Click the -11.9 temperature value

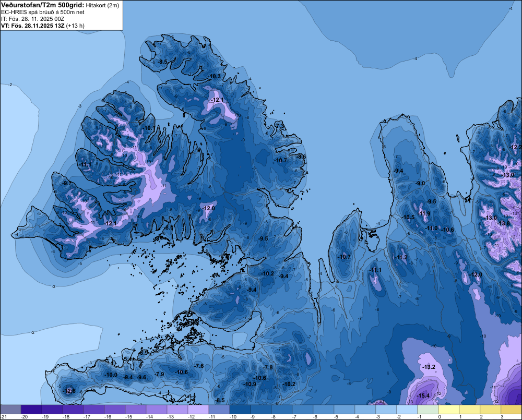point(424,214)
